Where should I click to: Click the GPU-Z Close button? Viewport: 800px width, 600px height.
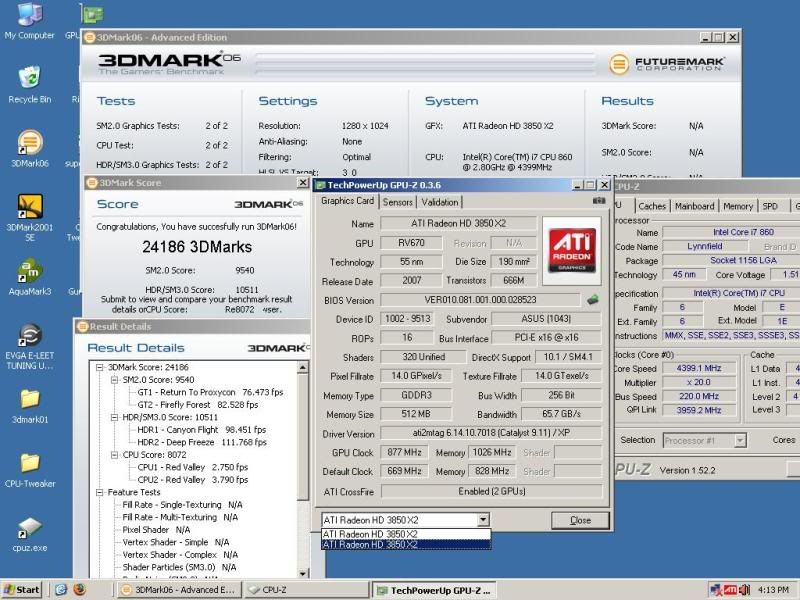tap(580, 520)
